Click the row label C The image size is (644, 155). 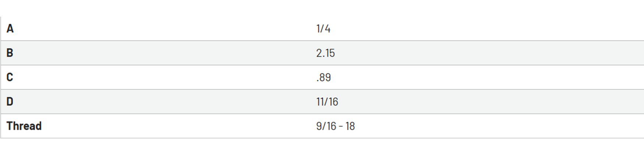point(10,77)
